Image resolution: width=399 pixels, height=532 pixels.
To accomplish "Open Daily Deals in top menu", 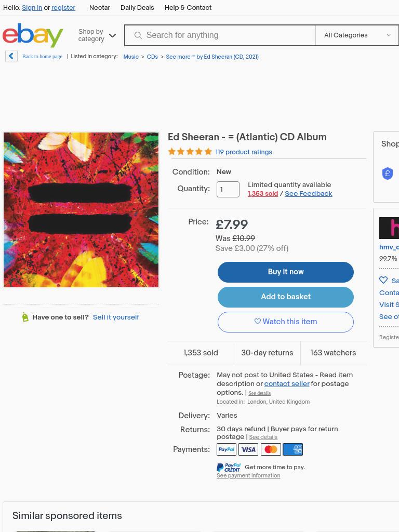I will pos(137,7).
